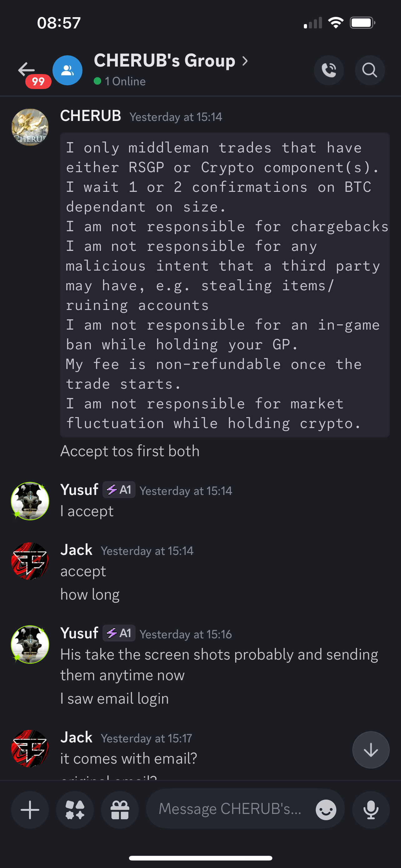Open the emoji picker

(326, 810)
